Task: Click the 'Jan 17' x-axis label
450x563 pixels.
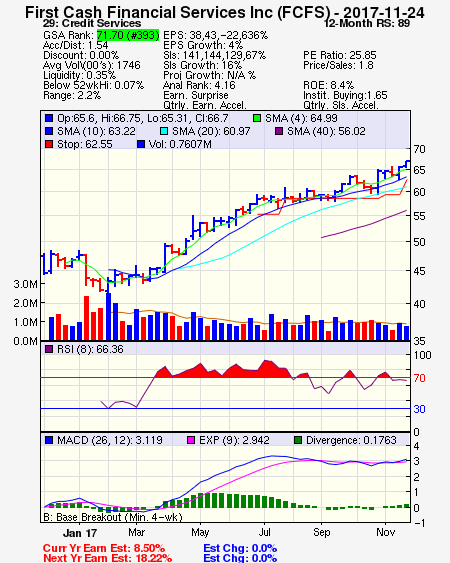Action: point(80,533)
